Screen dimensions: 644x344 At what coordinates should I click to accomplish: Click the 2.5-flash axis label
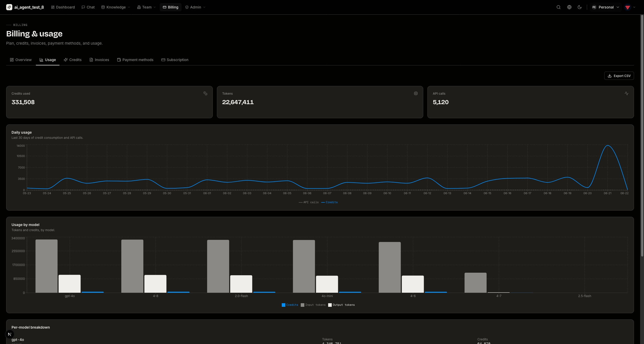(x=585, y=296)
